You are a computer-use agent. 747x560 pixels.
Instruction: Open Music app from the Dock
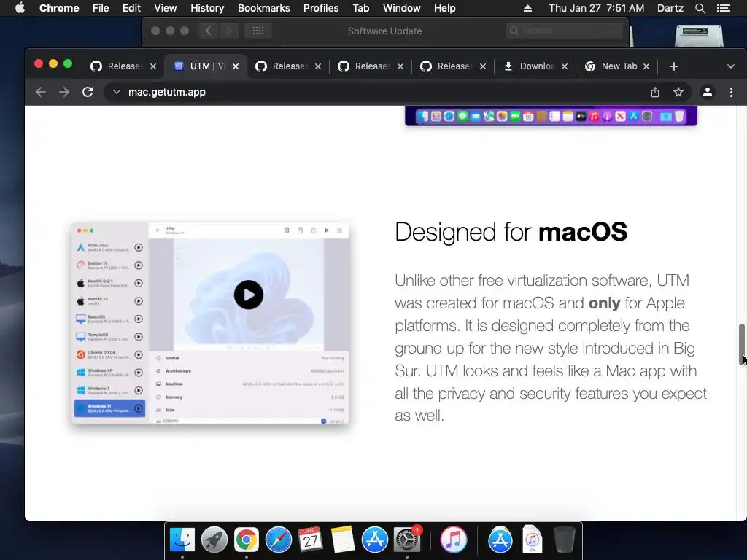pyautogui.click(x=453, y=540)
